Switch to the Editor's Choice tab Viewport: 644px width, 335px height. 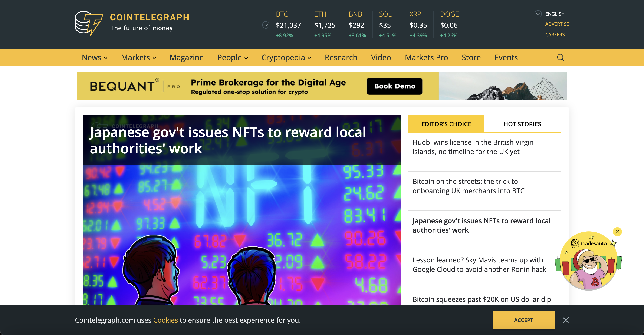tap(446, 124)
